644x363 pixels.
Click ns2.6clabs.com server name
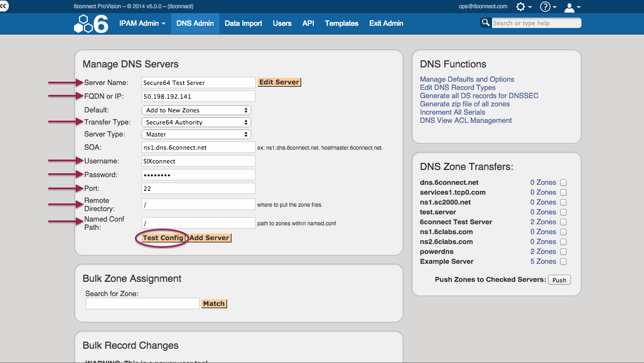pyautogui.click(x=446, y=242)
